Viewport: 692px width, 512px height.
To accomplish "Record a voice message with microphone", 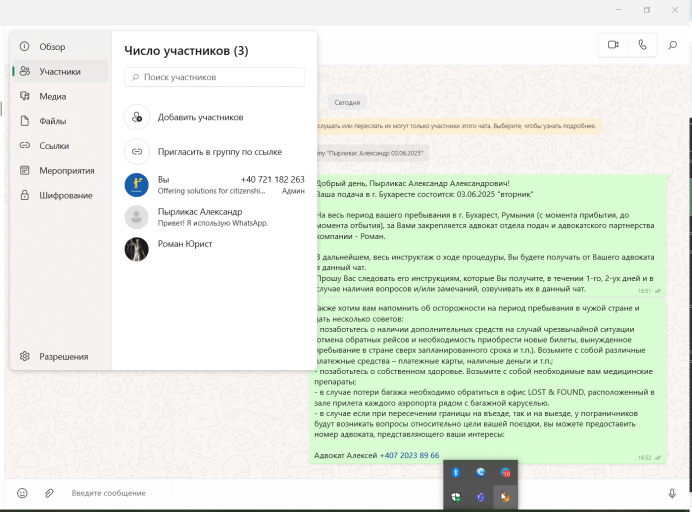I will (x=672, y=493).
